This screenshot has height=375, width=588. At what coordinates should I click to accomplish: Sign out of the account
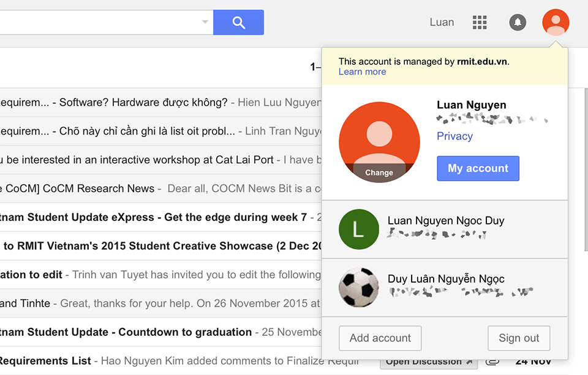pyautogui.click(x=519, y=338)
